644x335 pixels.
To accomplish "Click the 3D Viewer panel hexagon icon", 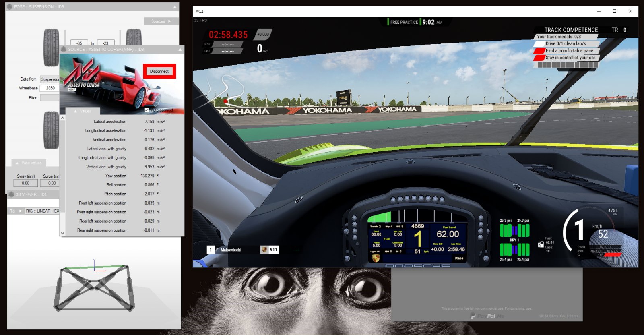I will [12, 194].
